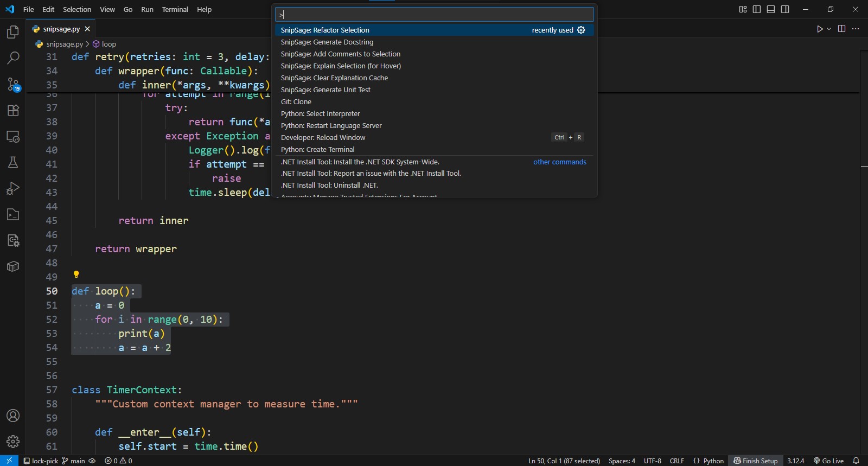
Task: Open the File menu
Action: click(x=29, y=9)
